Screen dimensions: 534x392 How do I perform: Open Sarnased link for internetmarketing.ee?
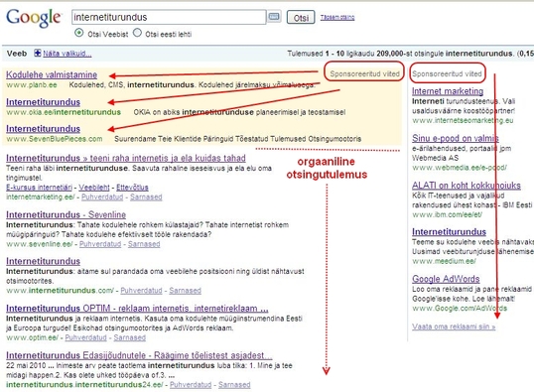point(146,196)
